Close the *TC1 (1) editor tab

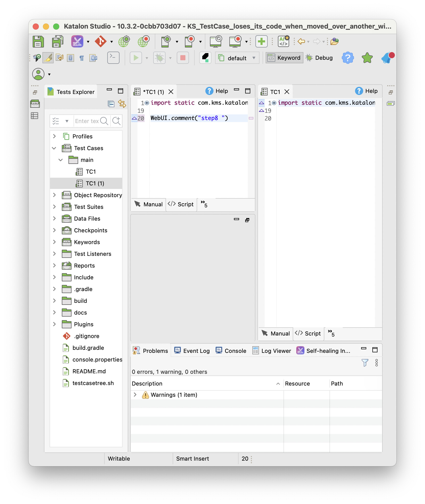click(x=171, y=92)
